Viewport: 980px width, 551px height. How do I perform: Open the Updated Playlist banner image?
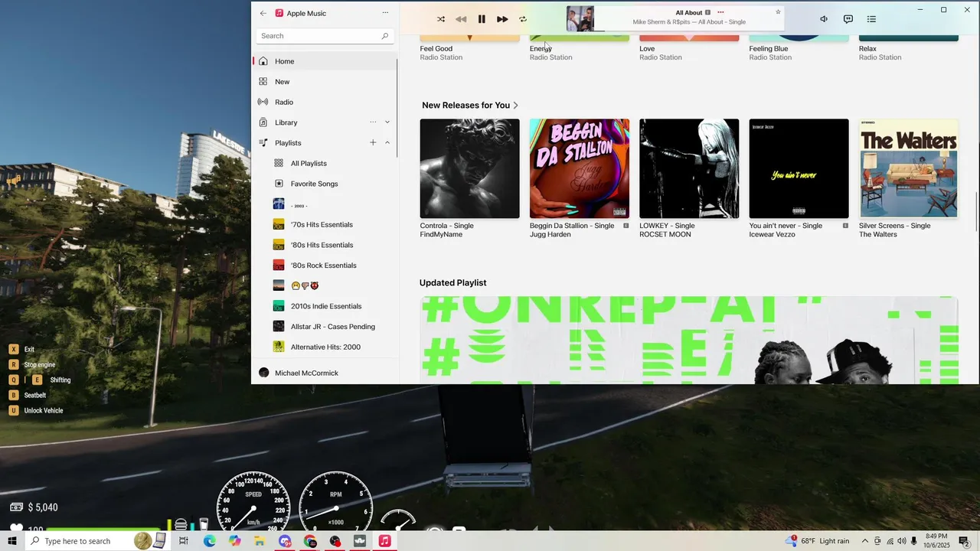689,341
